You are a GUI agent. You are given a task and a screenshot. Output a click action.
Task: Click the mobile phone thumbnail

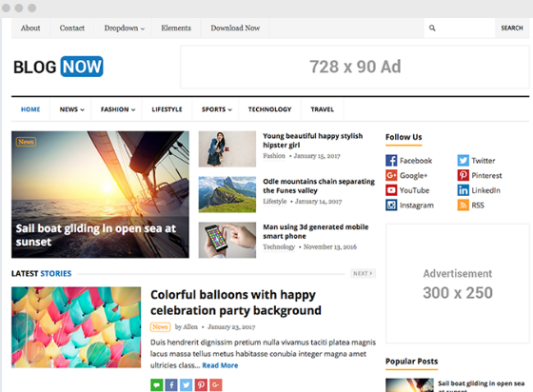point(227,240)
